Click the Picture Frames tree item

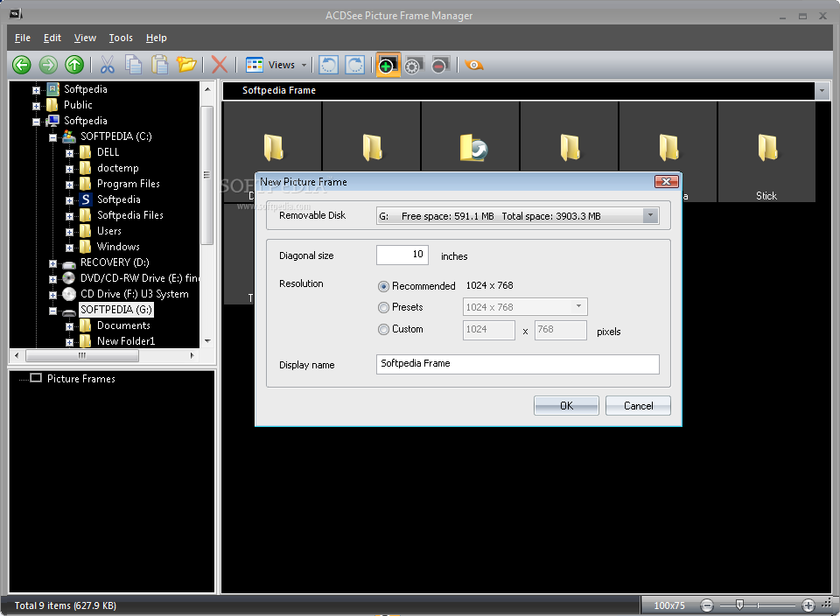(80, 379)
